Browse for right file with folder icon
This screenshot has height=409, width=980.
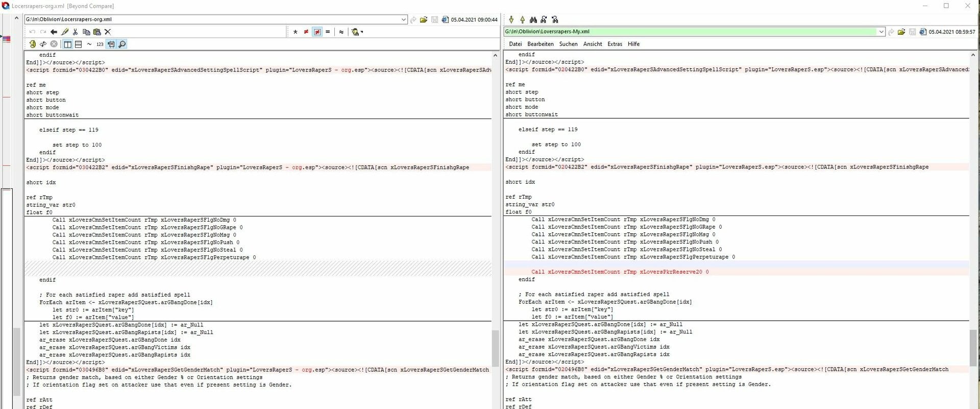tap(901, 32)
